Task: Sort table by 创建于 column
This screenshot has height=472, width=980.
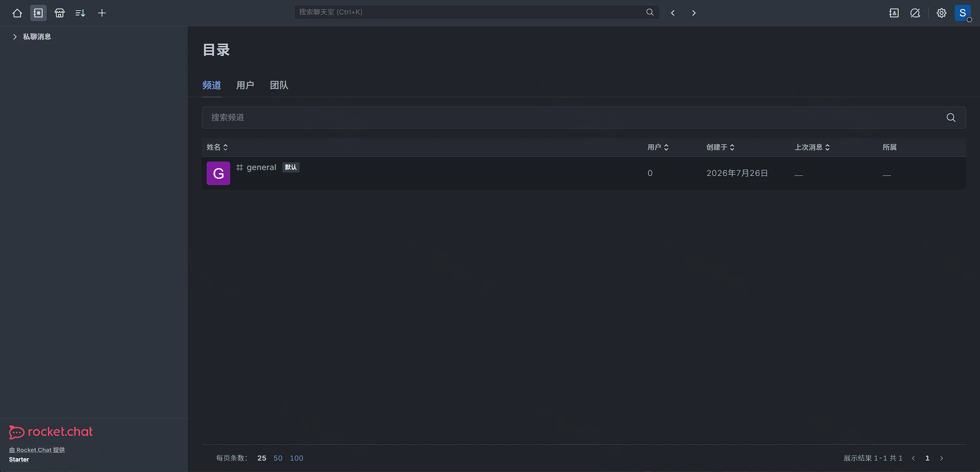Action: coord(720,147)
